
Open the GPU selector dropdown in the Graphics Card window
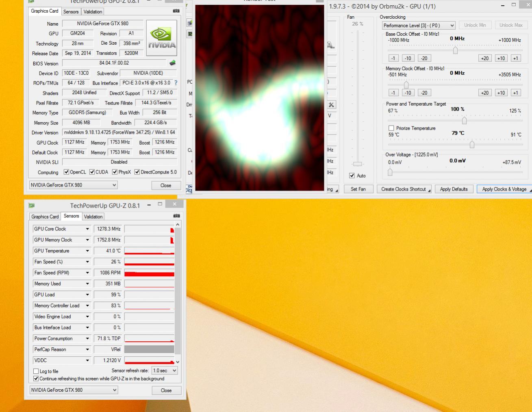tap(74, 185)
